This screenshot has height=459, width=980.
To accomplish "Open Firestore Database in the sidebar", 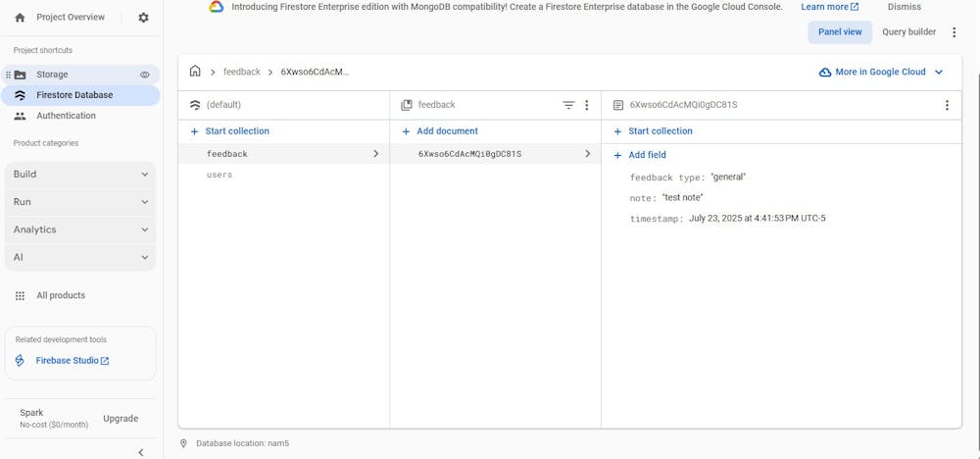I will point(74,95).
